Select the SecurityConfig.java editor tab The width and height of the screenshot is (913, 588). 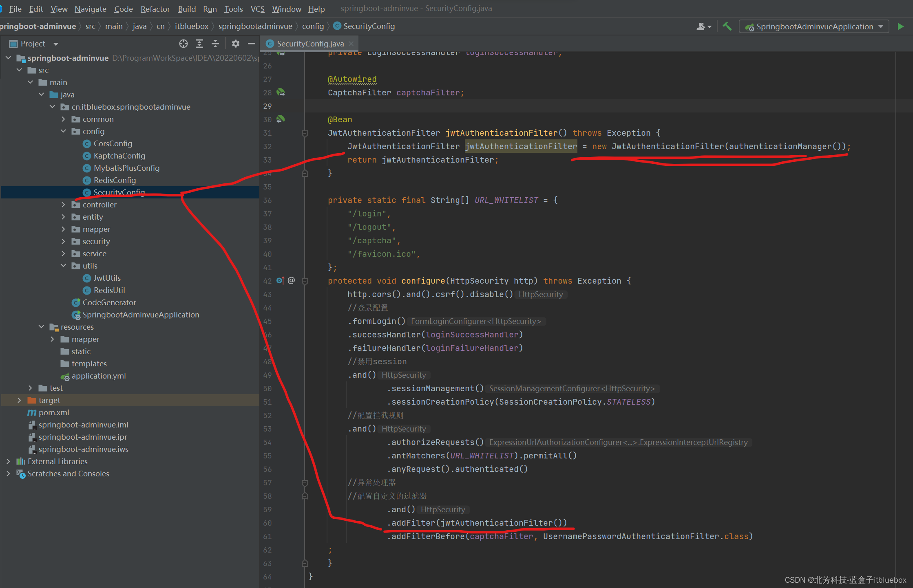310,44
